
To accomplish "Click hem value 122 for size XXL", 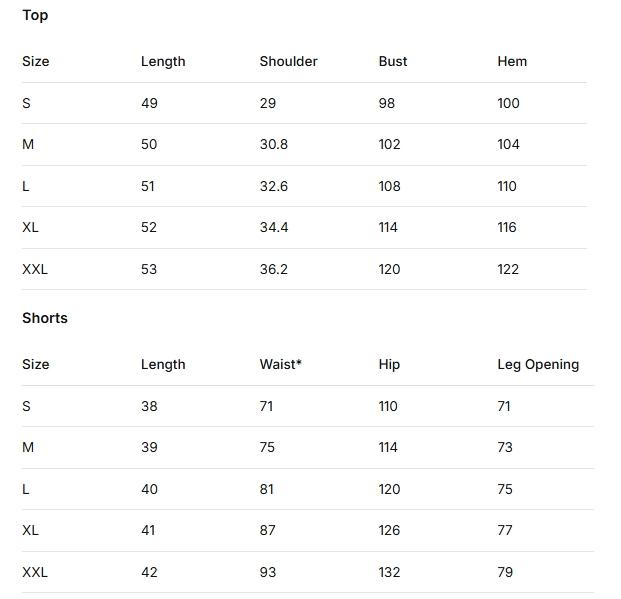I will 508,269.
